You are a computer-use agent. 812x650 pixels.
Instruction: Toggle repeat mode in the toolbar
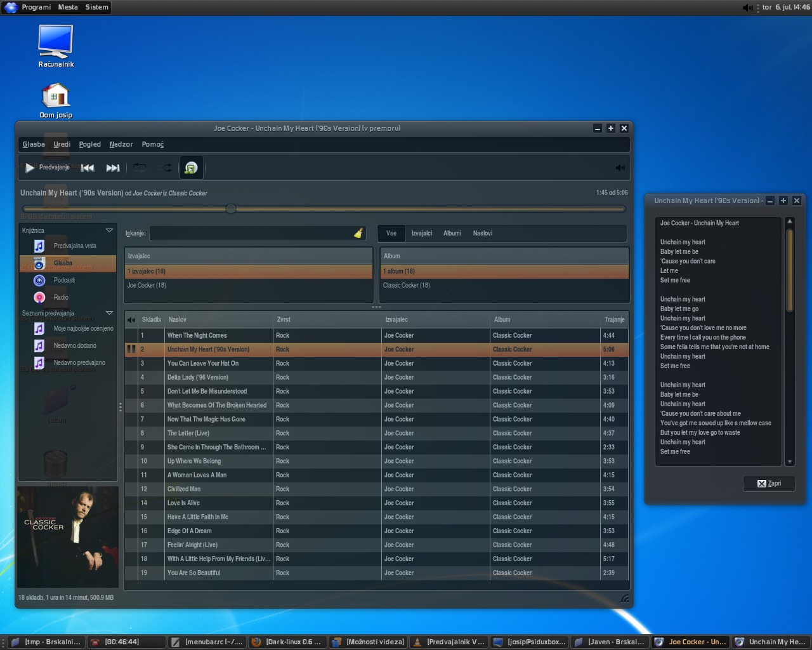tap(140, 168)
